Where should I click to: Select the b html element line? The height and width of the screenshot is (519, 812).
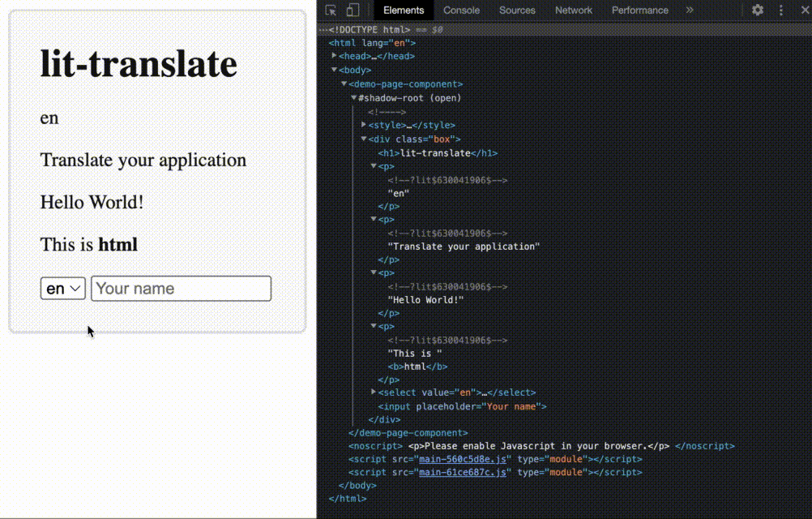click(x=417, y=367)
